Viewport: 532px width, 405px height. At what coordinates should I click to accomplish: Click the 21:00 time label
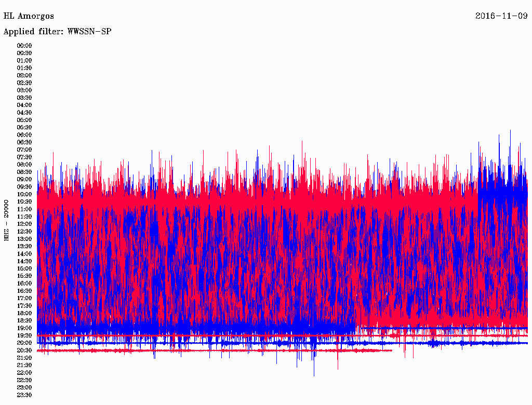click(x=24, y=358)
